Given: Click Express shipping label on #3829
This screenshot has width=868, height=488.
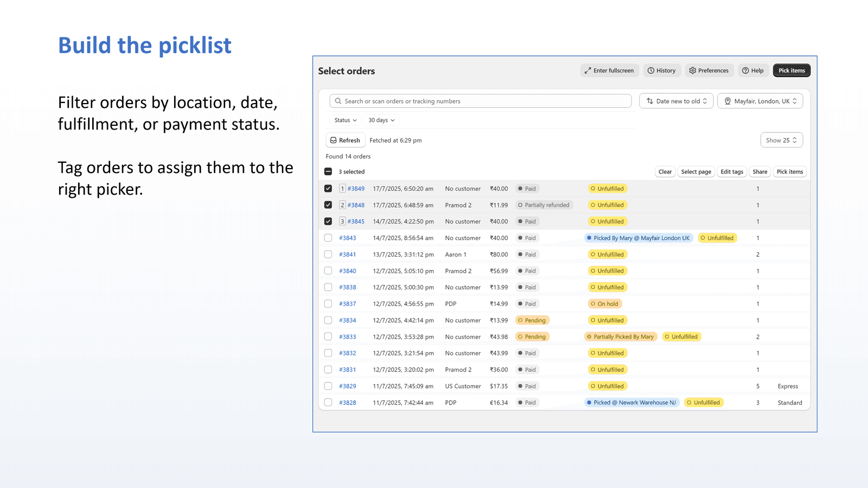Looking at the screenshot, I should point(788,387).
